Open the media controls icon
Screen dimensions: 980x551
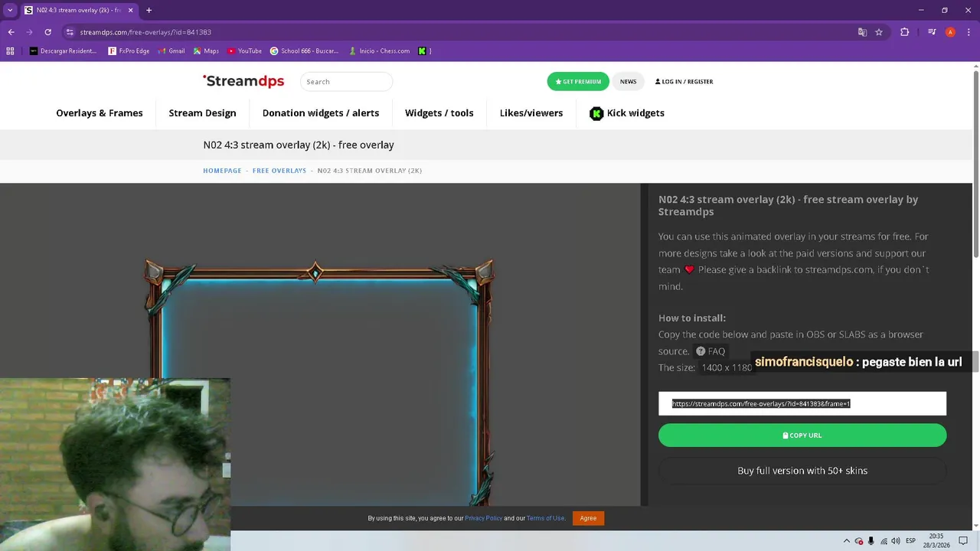(x=932, y=32)
